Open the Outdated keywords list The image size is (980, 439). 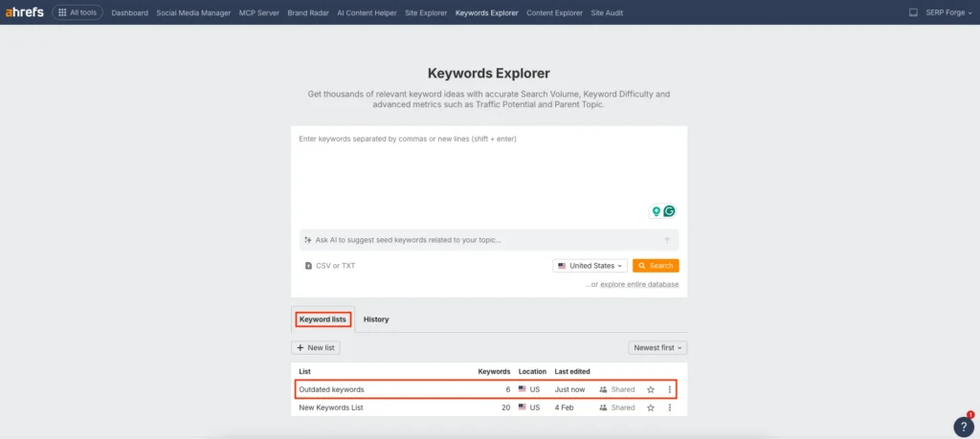click(x=331, y=389)
